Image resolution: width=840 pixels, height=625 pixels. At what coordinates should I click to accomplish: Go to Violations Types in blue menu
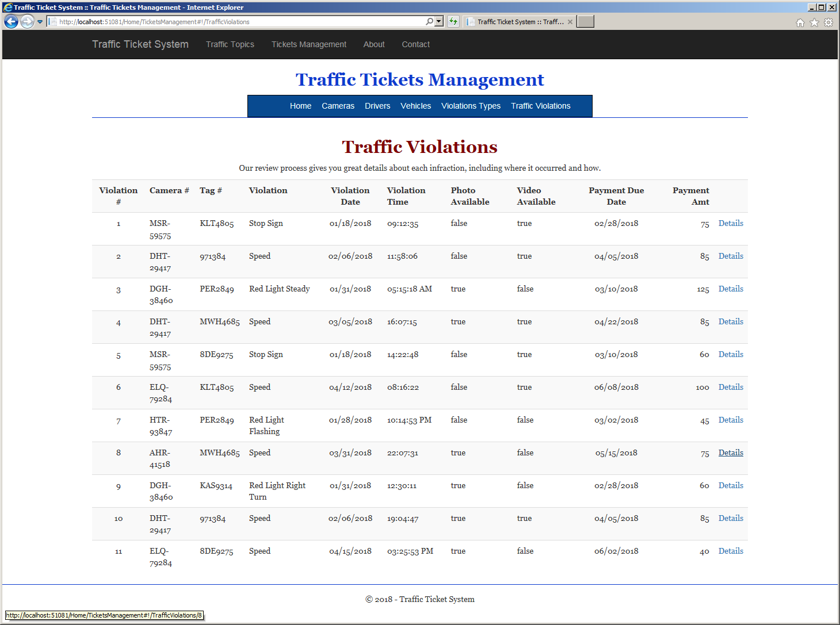click(471, 106)
